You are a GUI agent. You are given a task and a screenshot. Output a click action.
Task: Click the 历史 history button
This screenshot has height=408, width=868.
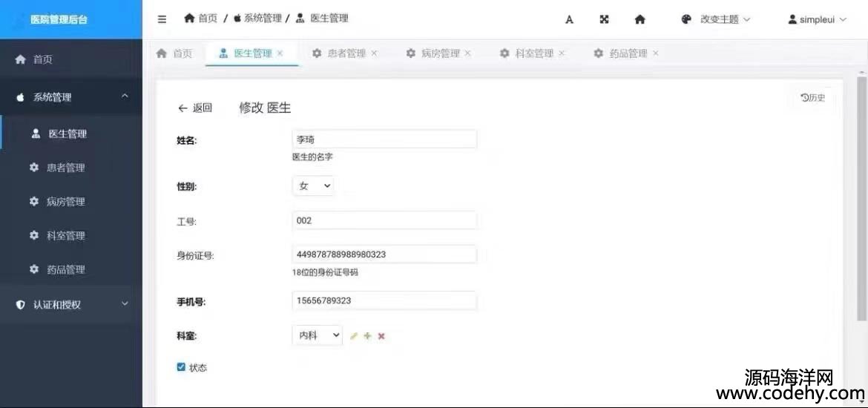tap(813, 98)
